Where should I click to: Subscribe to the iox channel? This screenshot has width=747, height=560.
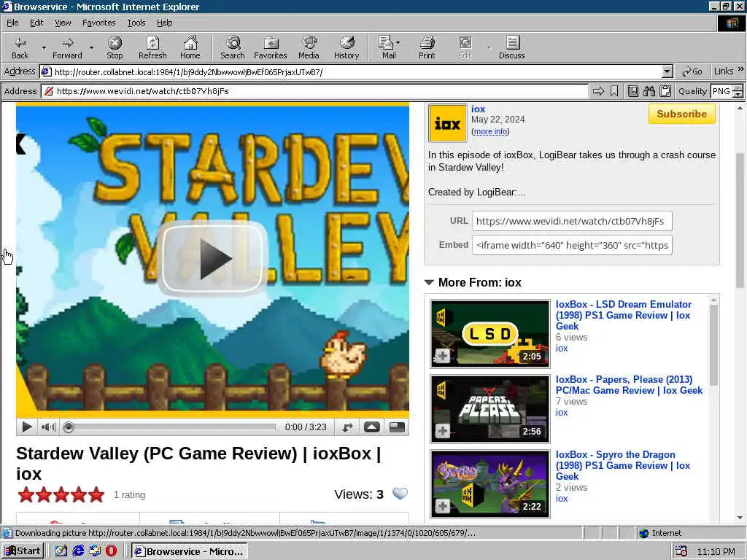(682, 114)
